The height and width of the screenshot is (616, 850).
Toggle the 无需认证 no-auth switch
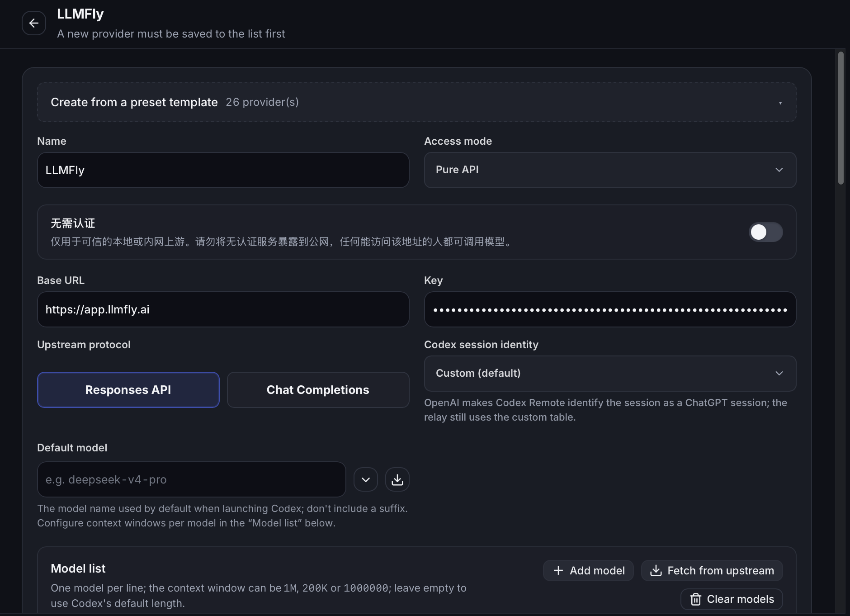coord(765,232)
